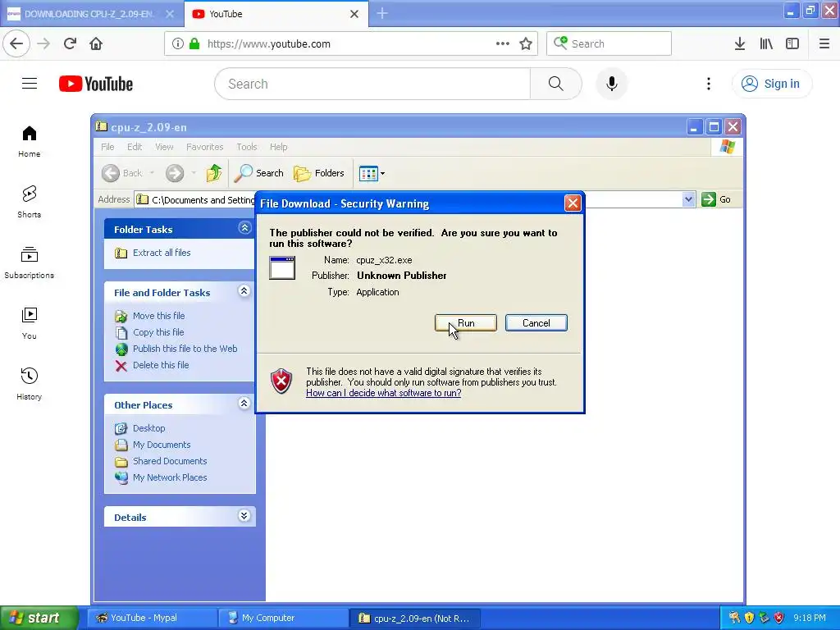Viewport: 840px width, 630px height.
Task: Open Help menu in explorer window
Action: pos(279,147)
